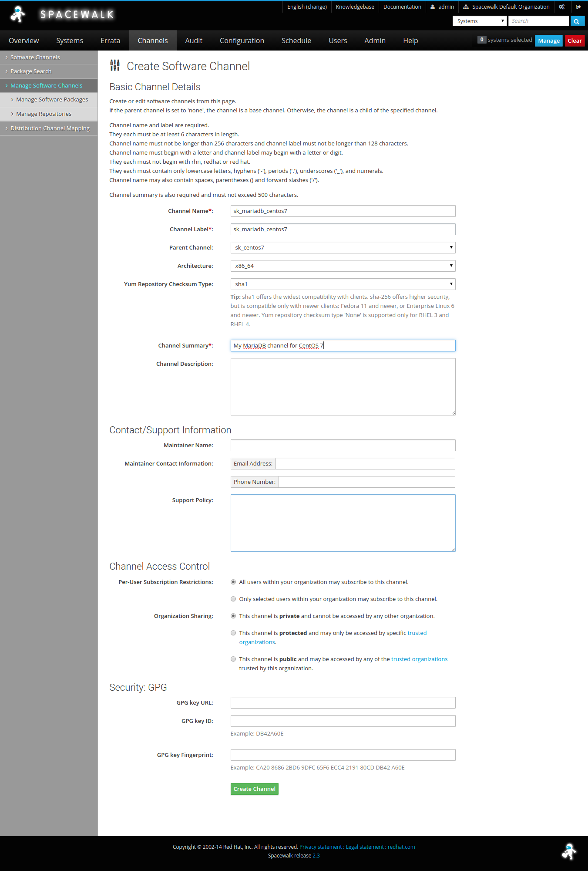
Task: Click the Spacewalk release 2.3 link
Action: coord(316,856)
